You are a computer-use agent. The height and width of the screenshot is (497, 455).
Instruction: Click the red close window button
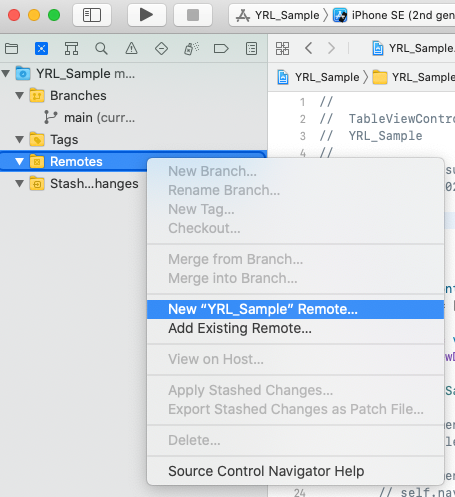click(14, 15)
